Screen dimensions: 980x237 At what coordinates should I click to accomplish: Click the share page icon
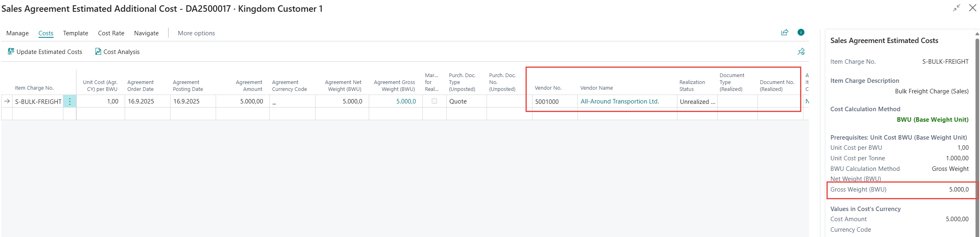[785, 32]
